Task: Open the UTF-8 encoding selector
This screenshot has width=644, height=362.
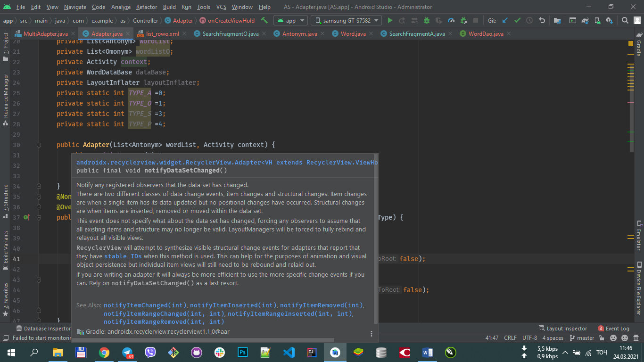Action: 529,338
